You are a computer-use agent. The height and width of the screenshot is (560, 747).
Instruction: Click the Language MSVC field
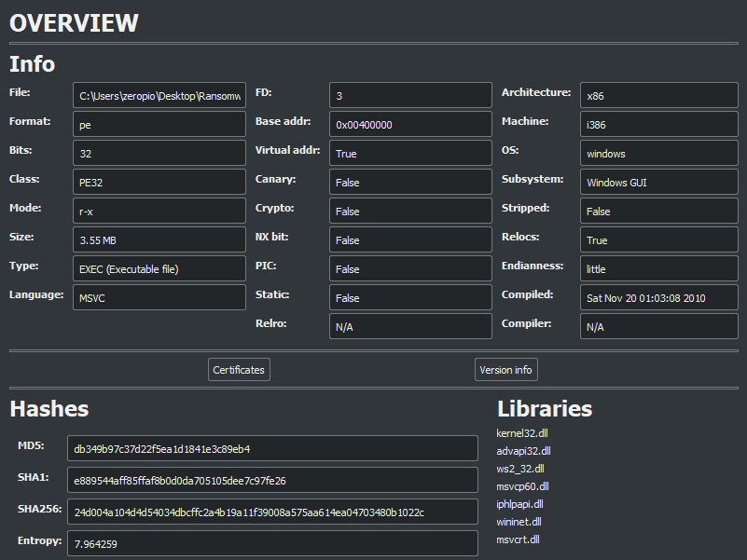[x=159, y=297]
